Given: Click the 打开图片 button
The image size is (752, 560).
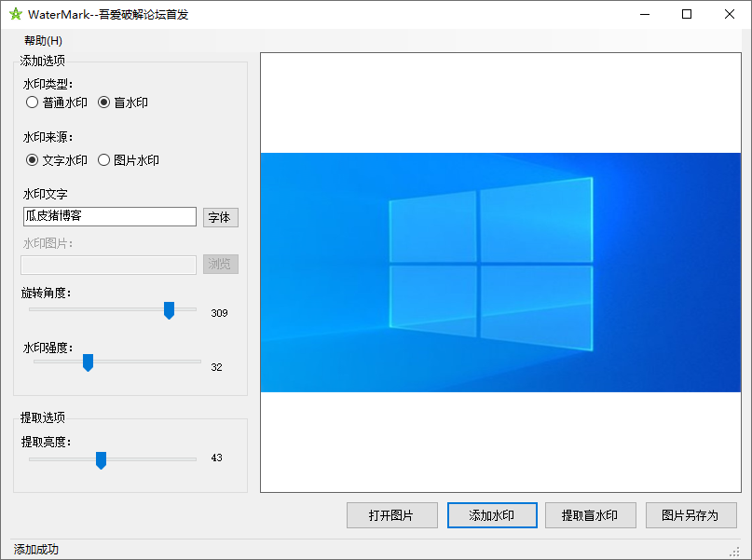Looking at the screenshot, I should (x=391, y=515).
